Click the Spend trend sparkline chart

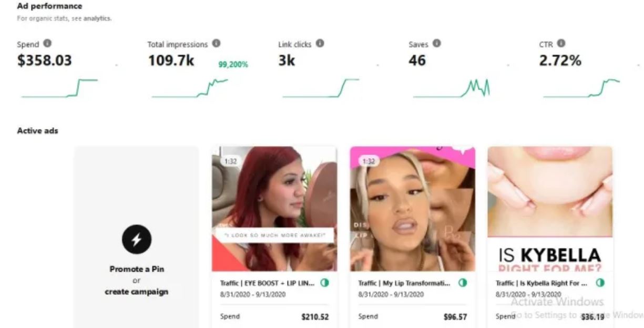tap(59, 88)
